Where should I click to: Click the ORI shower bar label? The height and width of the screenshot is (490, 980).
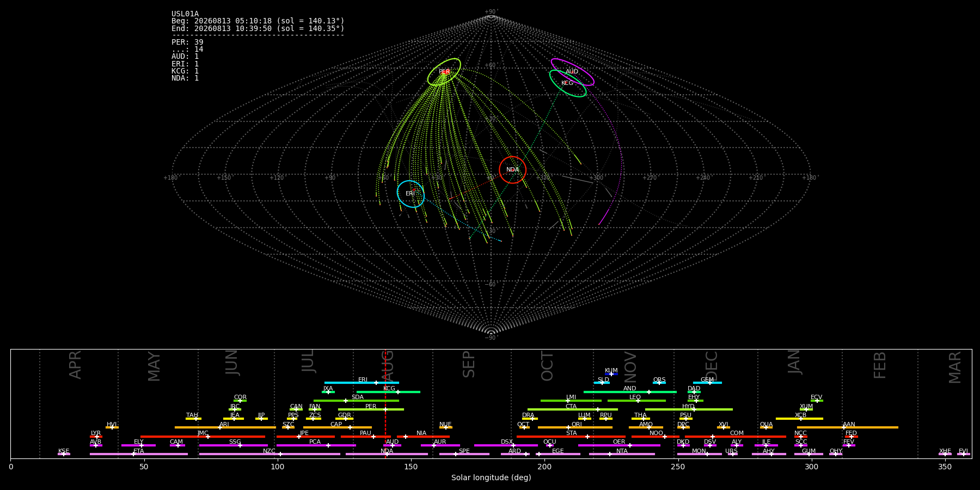tap(577, 425)
